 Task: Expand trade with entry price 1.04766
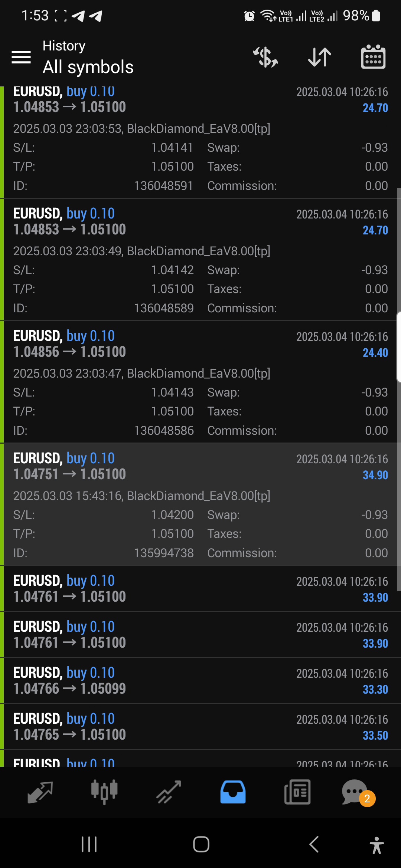click(200, 681)
